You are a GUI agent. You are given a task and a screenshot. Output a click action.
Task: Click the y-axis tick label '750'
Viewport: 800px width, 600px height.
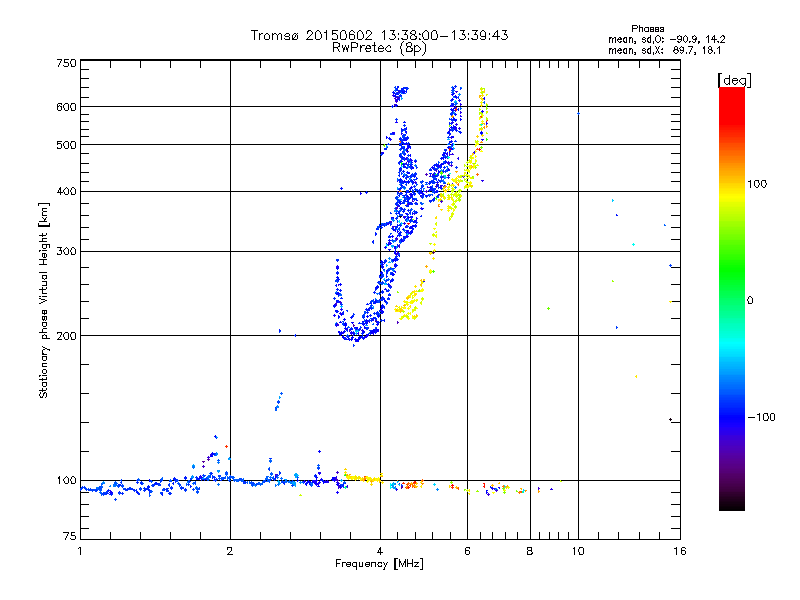pos(66,63)
